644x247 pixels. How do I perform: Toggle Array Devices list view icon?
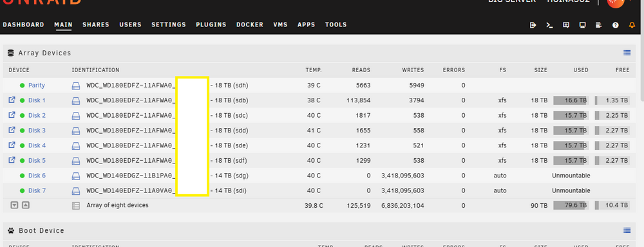(627, 53)
